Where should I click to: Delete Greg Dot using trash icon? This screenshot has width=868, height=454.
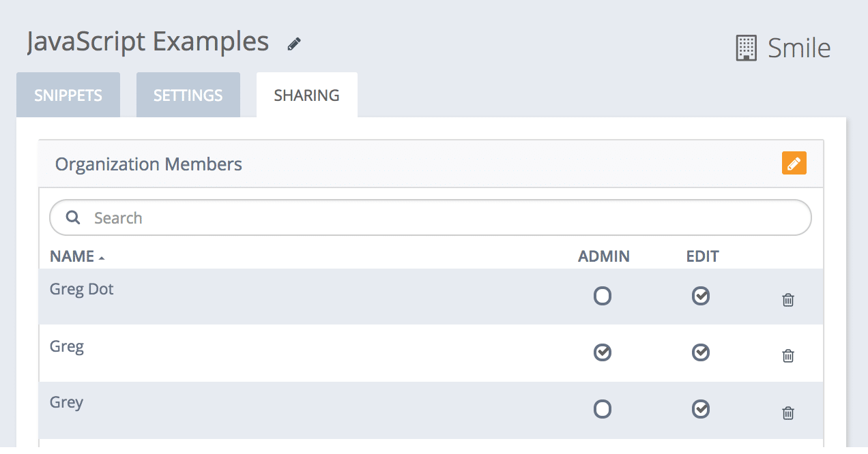788,299
